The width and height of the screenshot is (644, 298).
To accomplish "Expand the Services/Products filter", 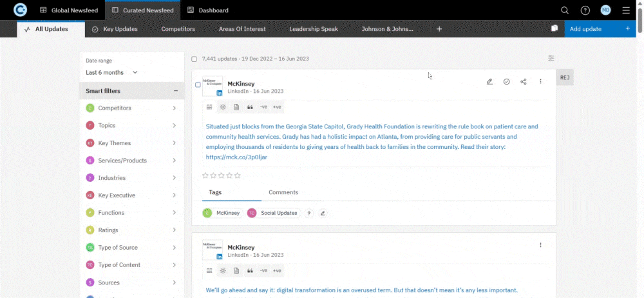I will [x=132, y=160].
